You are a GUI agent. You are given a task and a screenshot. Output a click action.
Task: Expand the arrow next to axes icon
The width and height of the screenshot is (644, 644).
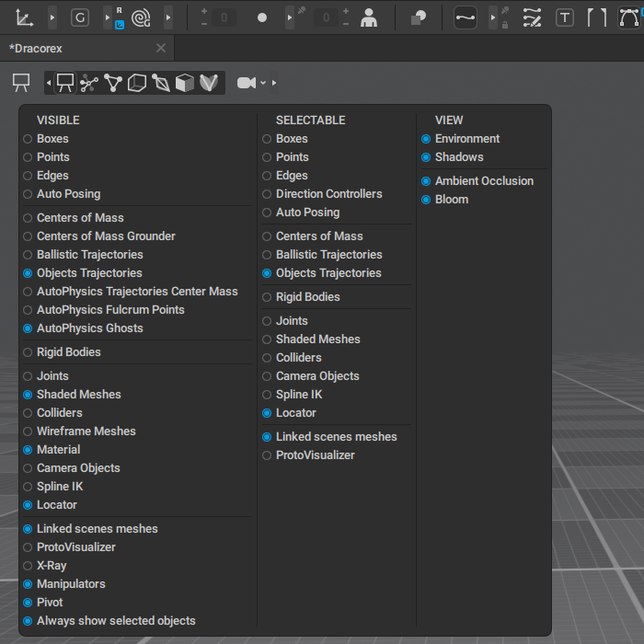52,17
